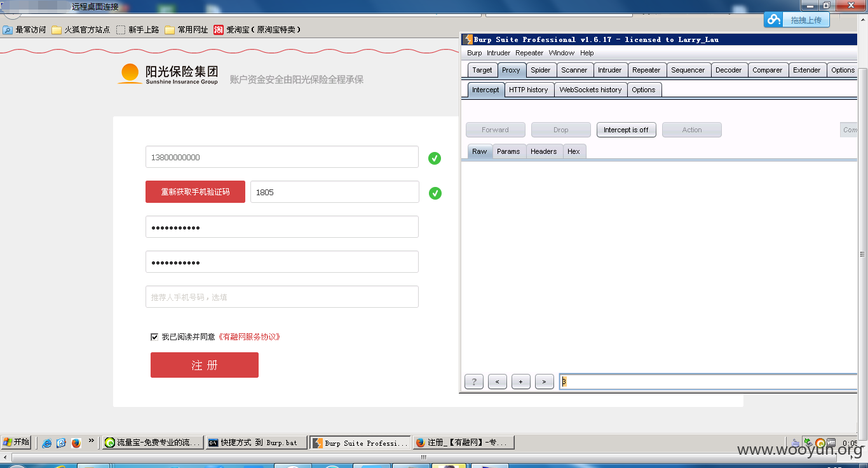Viewport: 868px width, 468px height.
Task: Select the Raw view tab
Action: (x=480, y=151)
